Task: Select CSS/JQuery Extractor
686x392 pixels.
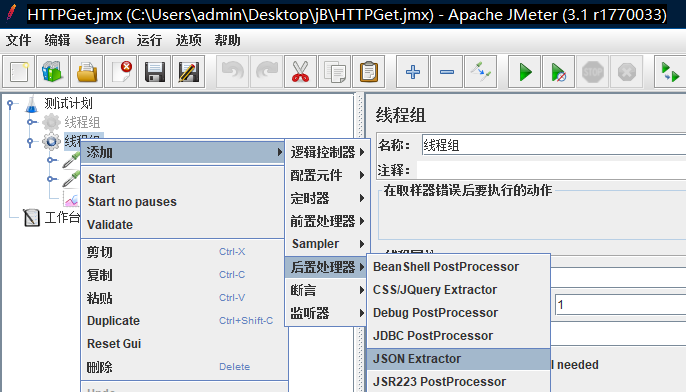Action: (x=458, y=290)
